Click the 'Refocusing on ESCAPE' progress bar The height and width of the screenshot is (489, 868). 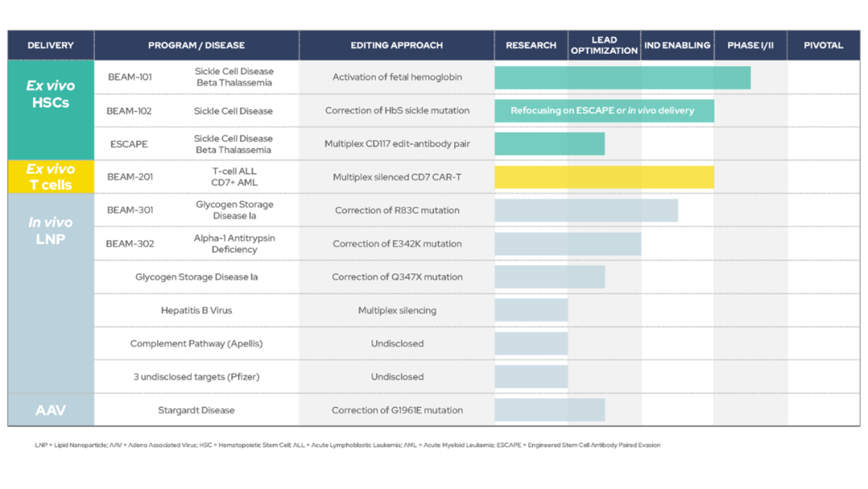point(602,110)
